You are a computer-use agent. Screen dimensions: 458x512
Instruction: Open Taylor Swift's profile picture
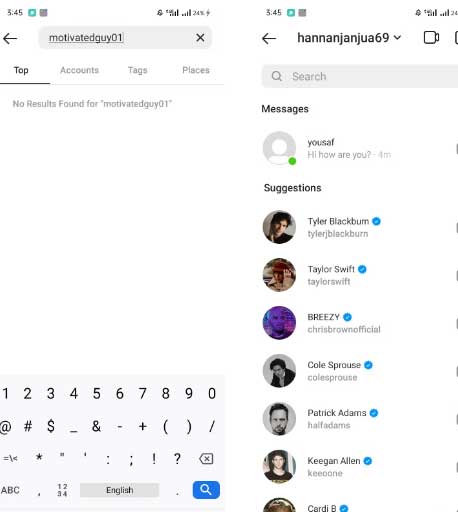tap(279, 275)
